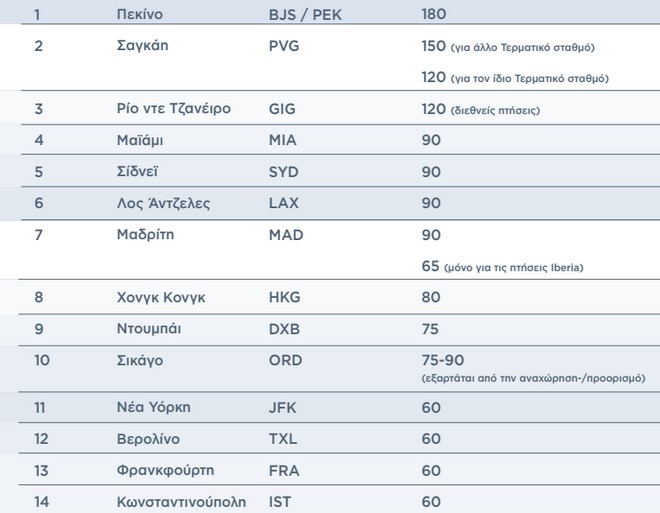Click the Ρίο ντε Τζανέιρο entry
This screenshot has height=513, width=660.
pos(174,108)
